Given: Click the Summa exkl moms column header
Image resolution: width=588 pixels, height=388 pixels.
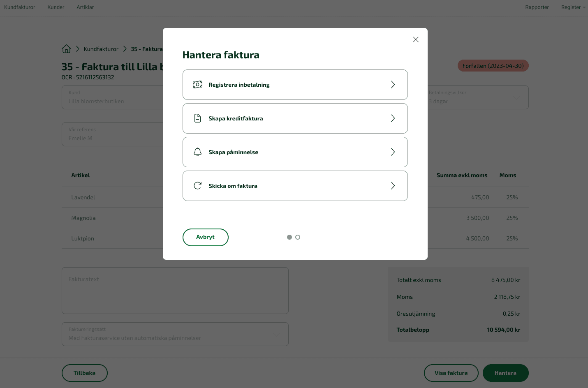Looking at the screenshot, I should (x=462, y=175).
